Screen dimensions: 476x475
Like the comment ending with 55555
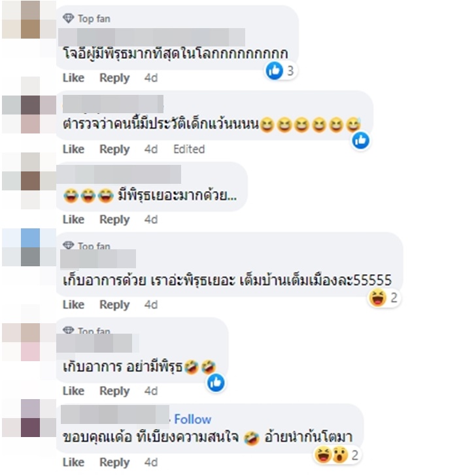[x=73, y=304]
